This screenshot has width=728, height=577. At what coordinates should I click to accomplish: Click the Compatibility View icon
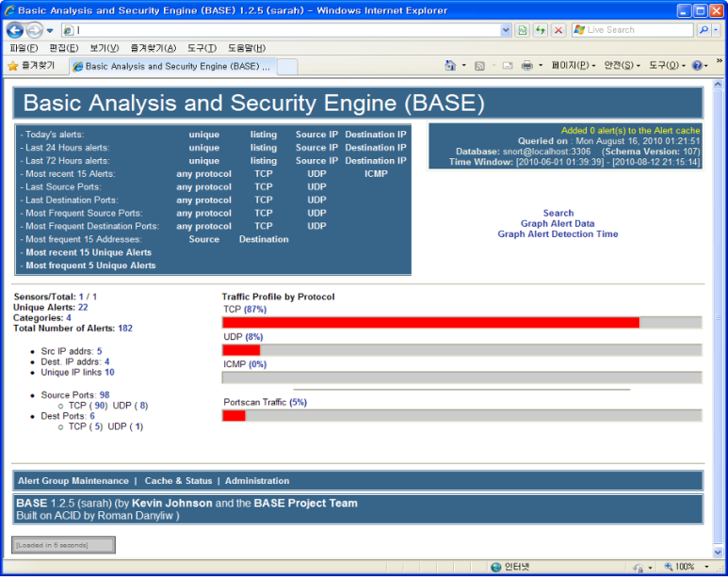(523, 30)
